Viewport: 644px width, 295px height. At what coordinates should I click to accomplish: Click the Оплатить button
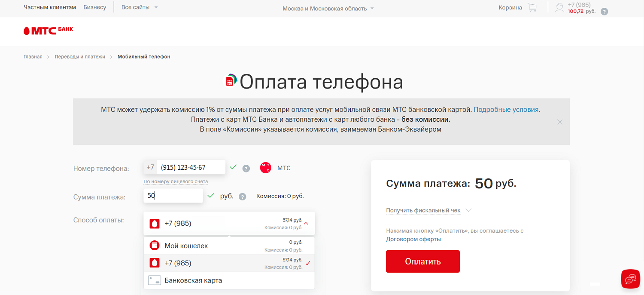pos(423,261)
